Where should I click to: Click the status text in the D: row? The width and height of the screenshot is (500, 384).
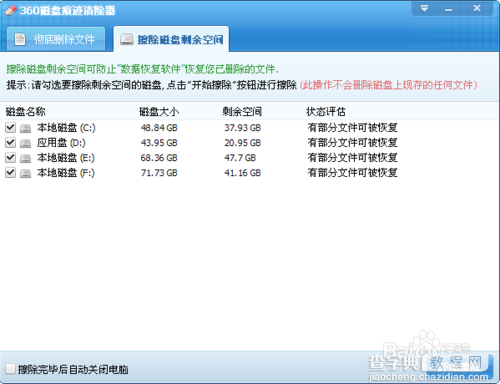pos(352,143)
